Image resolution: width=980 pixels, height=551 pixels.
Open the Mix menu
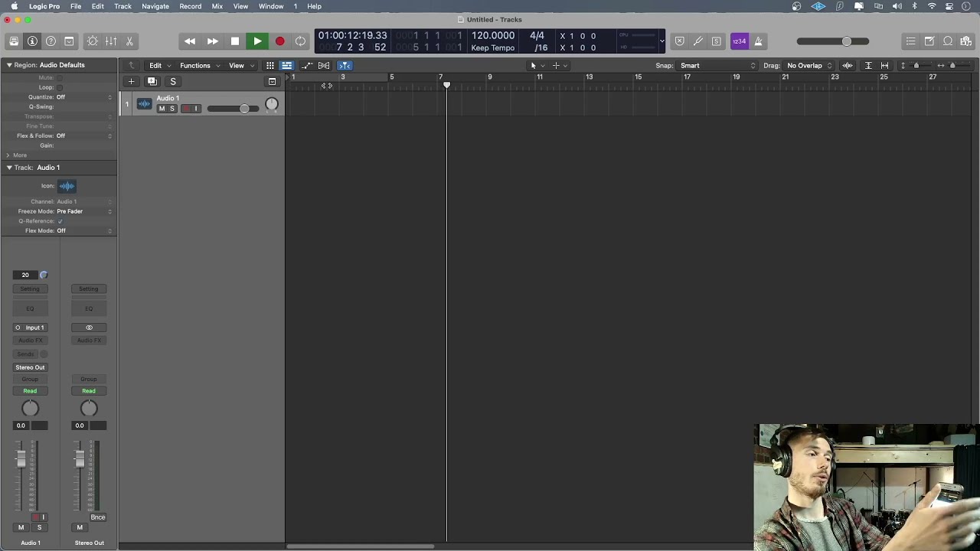point(217,6)
